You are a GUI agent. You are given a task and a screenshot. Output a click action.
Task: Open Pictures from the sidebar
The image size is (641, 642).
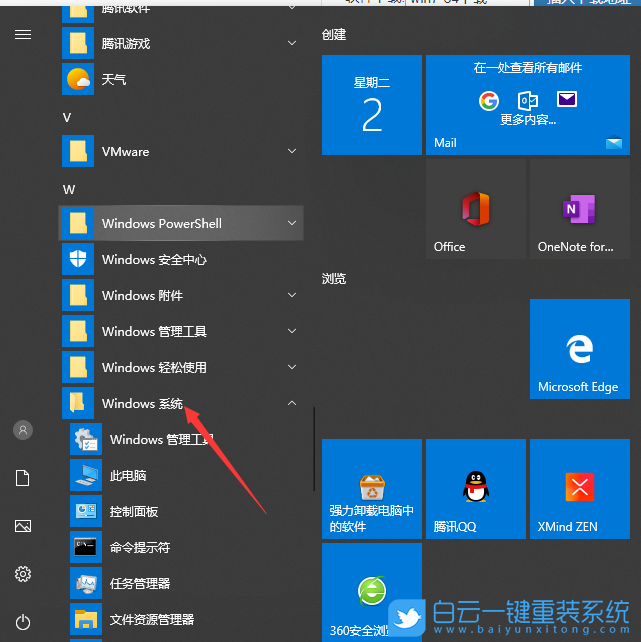pyautogui.click(x=23, y=526)
